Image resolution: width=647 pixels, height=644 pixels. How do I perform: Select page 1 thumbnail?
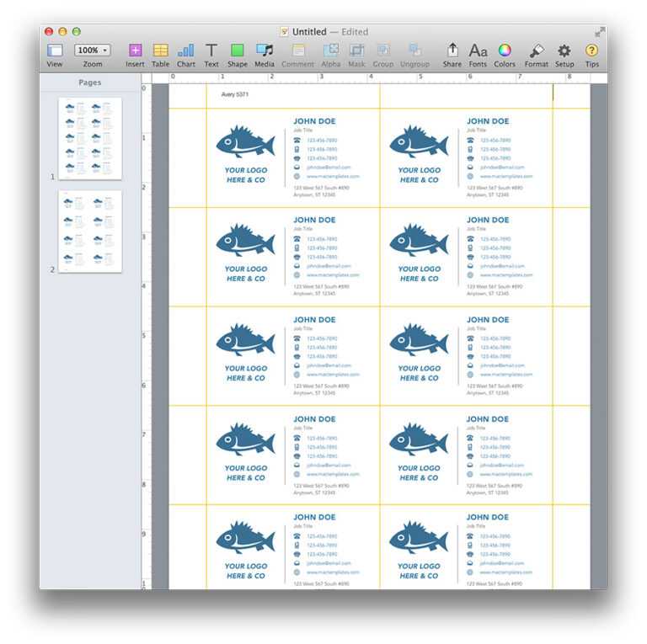(90, 138)
